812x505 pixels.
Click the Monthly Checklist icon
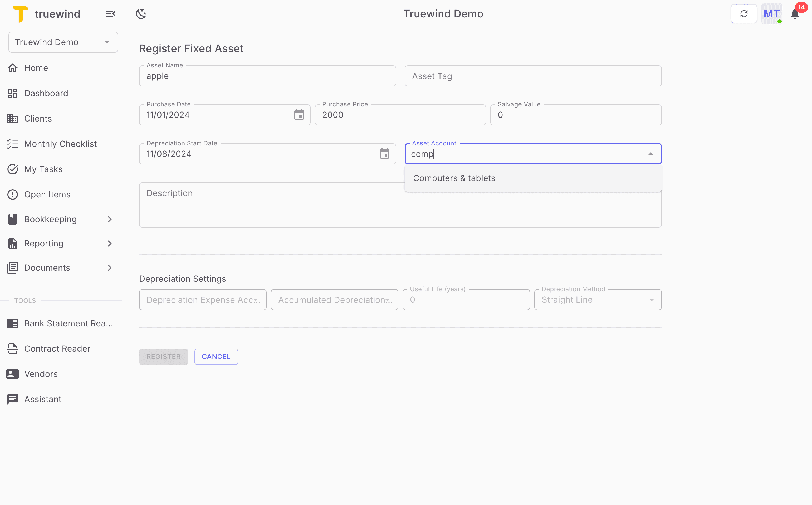click(13, 144)
